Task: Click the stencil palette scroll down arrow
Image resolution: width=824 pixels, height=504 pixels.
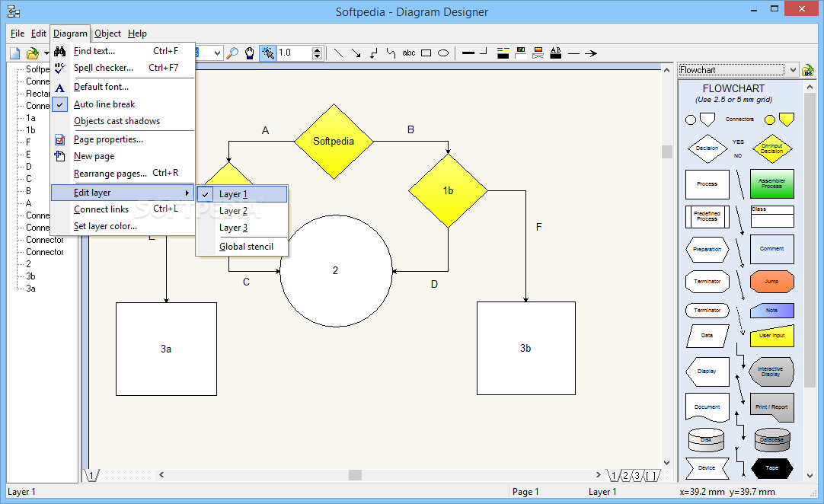Action: pos(810,476)
